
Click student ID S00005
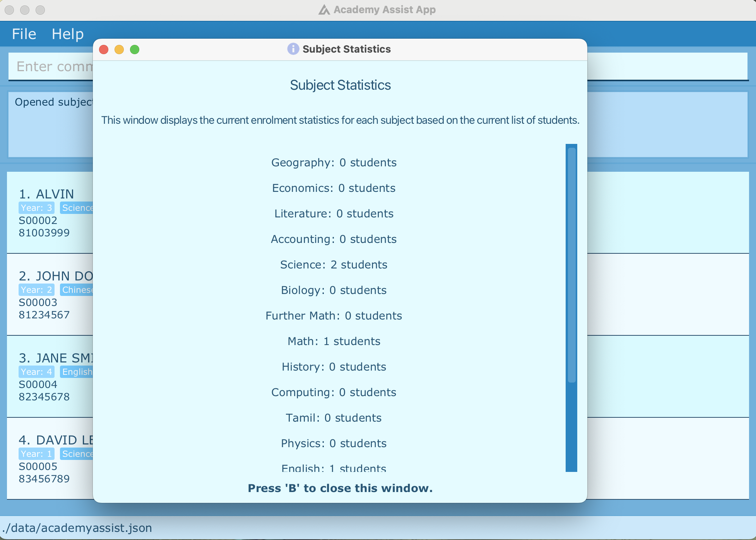(x=38, y=467)
